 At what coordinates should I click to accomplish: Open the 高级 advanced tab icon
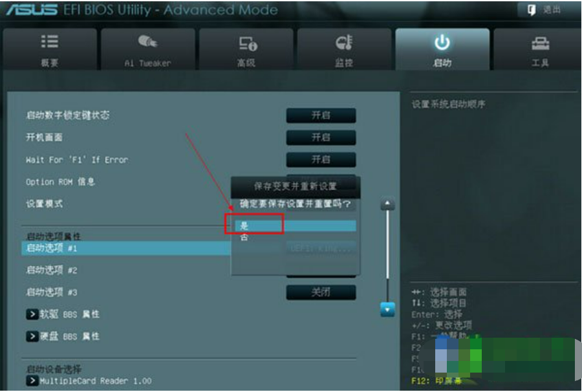(248, 43)
